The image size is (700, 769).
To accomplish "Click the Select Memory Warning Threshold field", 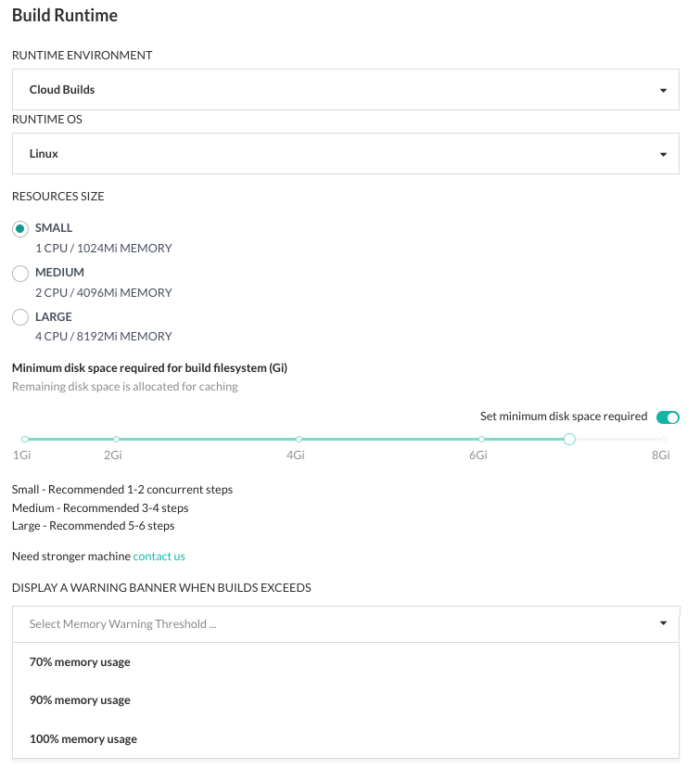I will click(x=325, y=624).
